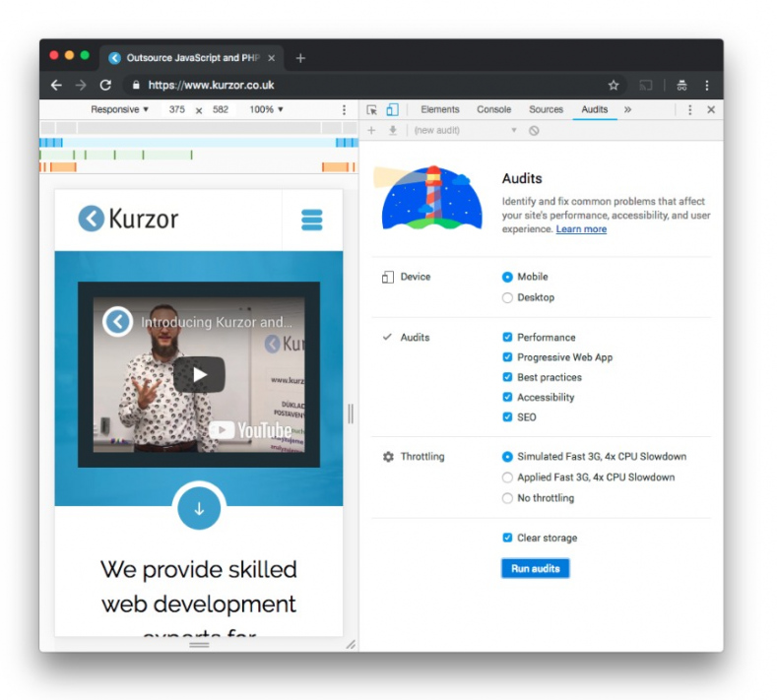The height and width of the screenshot is (700, 777).
Task: Click the viewport width field 375
Action: (x=177, y=109)
